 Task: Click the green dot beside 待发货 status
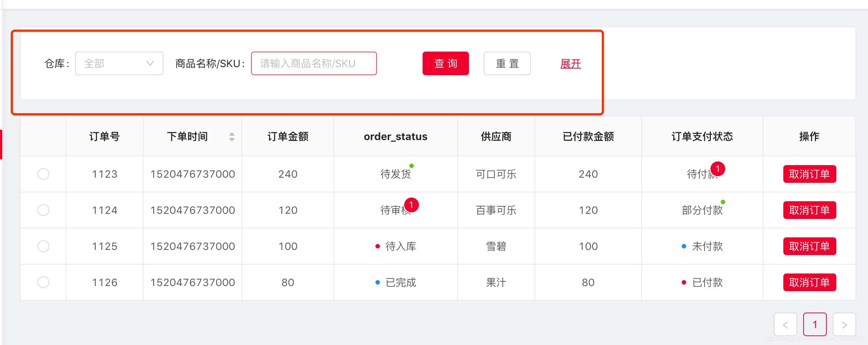coord(412,165)
